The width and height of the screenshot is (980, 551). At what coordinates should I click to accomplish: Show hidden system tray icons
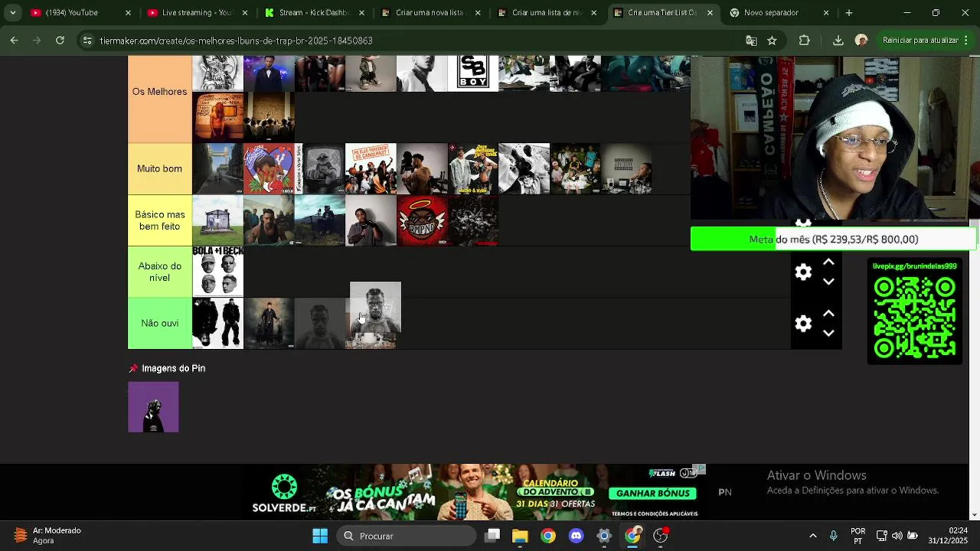point(812,536)
